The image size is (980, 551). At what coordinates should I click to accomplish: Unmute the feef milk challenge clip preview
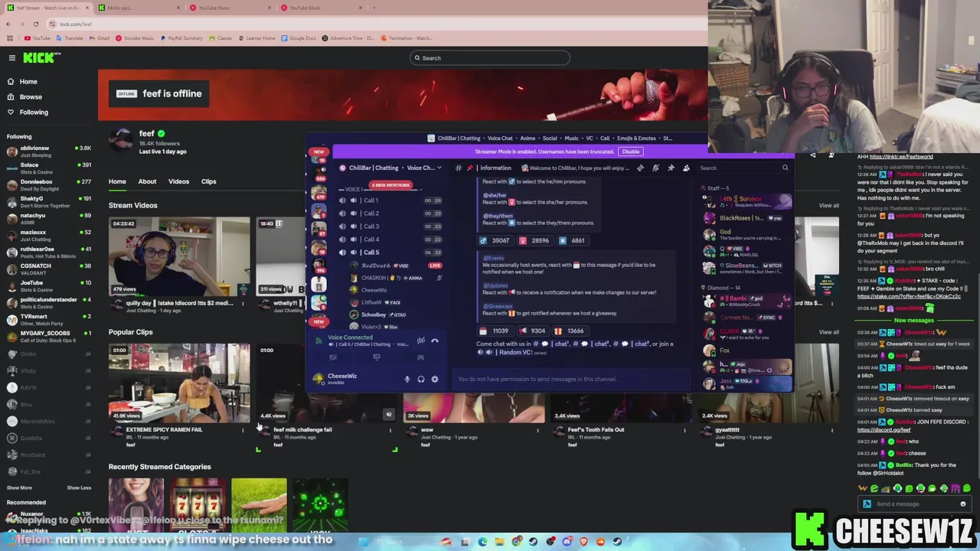coord(388,415)
